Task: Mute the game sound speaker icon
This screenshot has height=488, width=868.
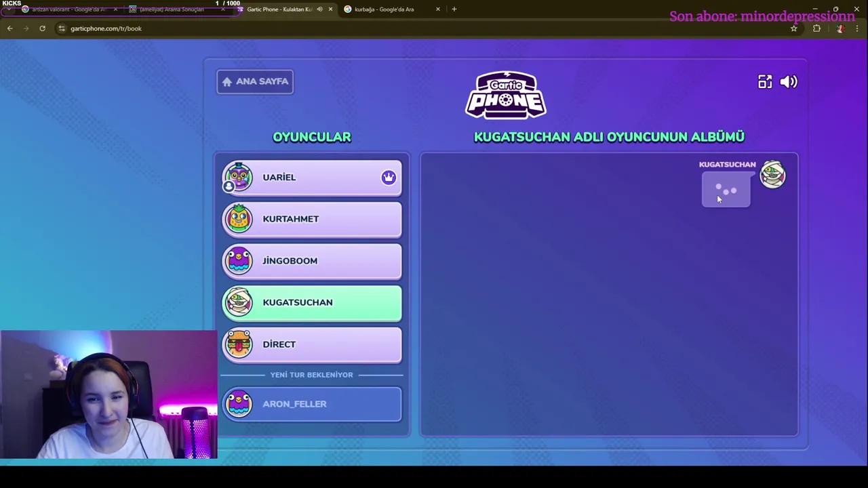Action: click(789, 82)
